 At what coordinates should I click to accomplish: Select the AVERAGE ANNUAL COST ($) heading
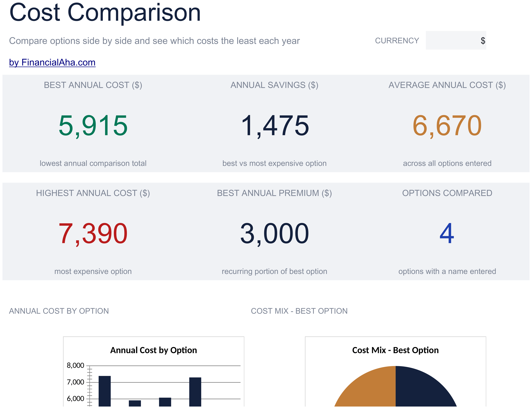tap(447, 85)
